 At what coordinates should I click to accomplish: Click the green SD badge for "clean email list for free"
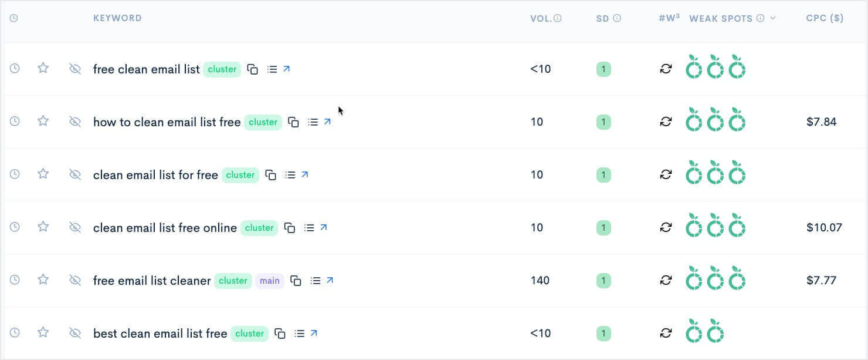603,174
